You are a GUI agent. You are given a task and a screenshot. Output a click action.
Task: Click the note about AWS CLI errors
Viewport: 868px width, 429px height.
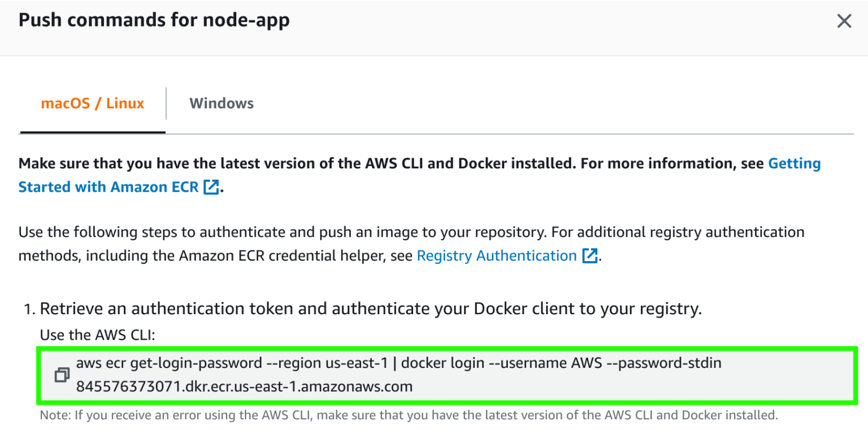(x=407, y=414)
